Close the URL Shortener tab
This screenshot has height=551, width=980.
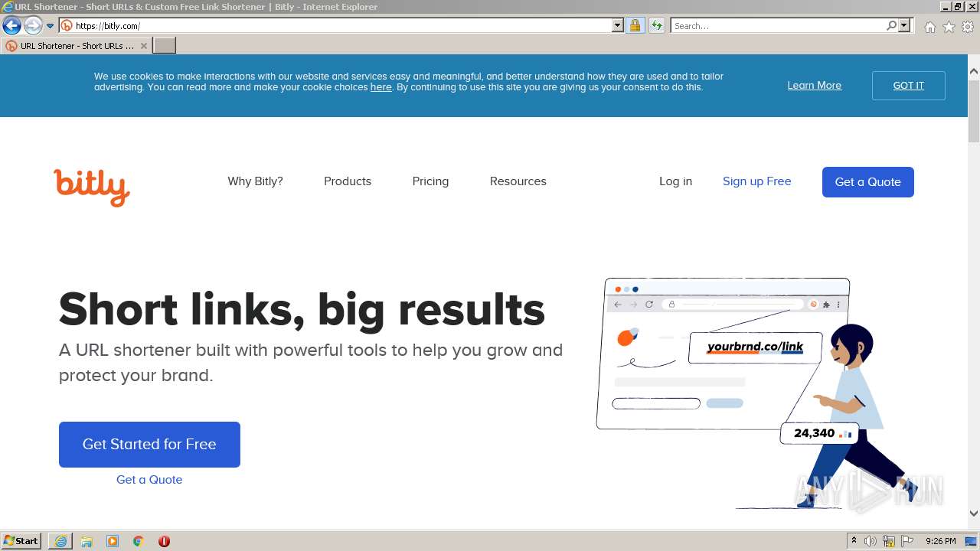pos(143,46)
